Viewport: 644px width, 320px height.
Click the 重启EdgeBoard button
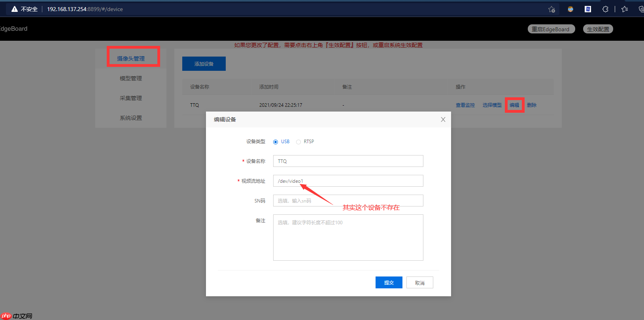tap(551, 29)
